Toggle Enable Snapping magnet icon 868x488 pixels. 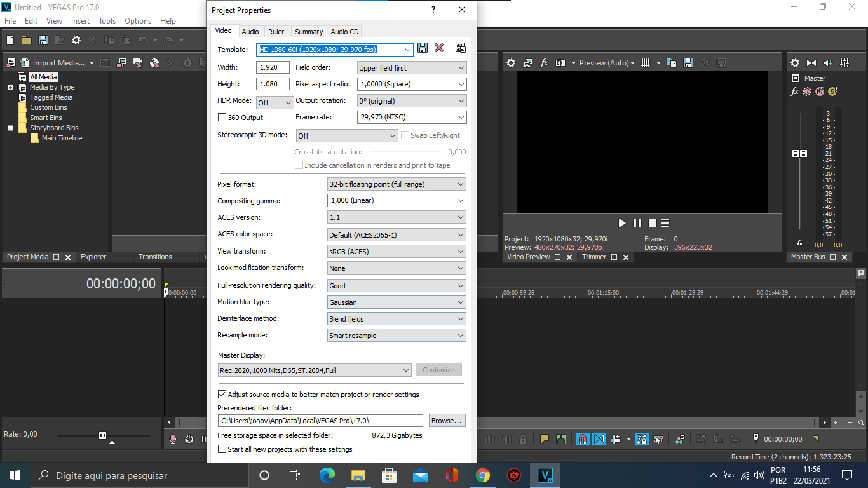click(582, 438)
